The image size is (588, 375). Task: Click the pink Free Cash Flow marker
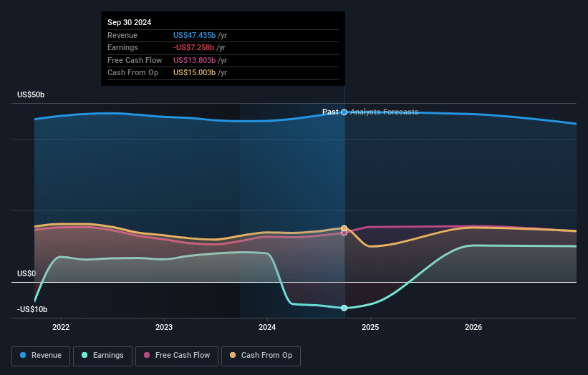(344, 233)
